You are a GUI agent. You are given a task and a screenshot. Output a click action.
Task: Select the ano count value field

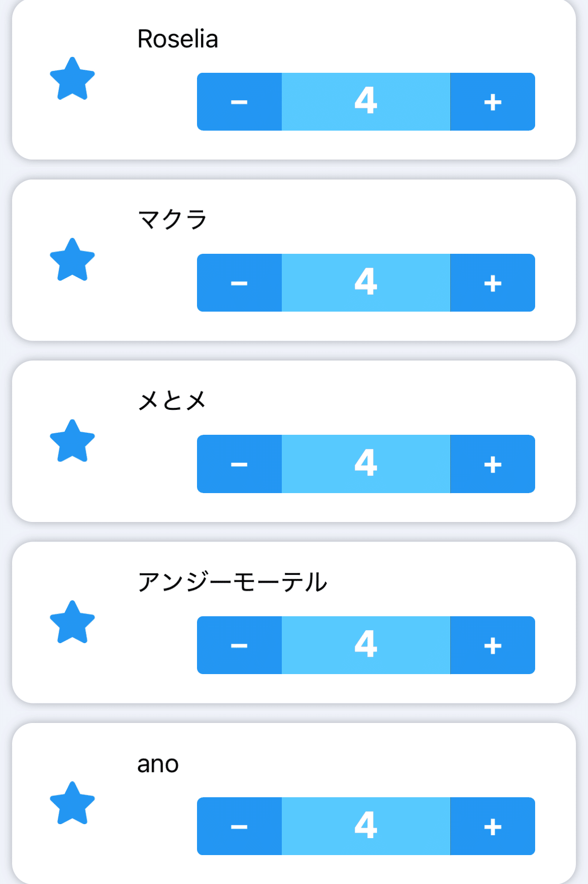tap(366, 826)
